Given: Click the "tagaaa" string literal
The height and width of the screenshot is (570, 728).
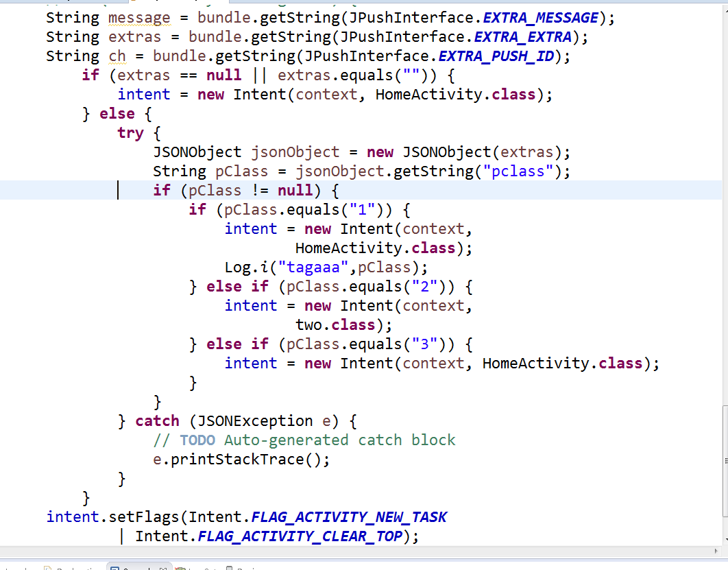Looking at the screenshot, I should [x=313, y=268].
